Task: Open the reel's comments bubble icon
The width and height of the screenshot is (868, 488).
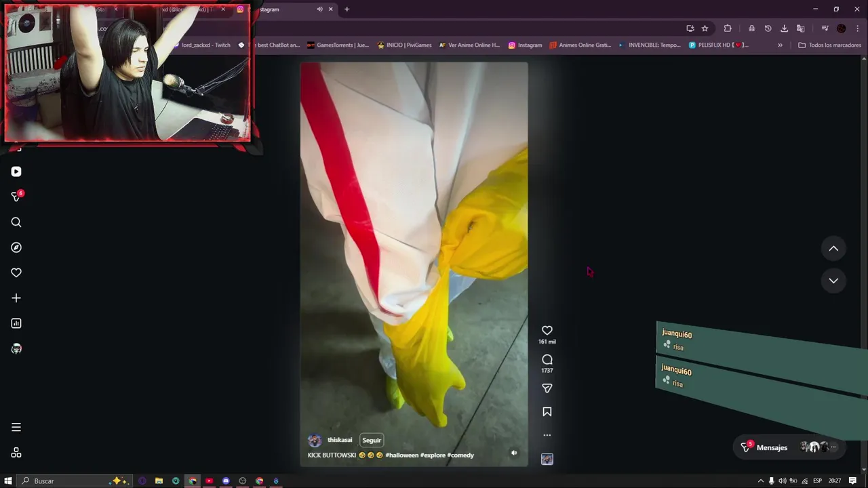Action: (547, 359)
